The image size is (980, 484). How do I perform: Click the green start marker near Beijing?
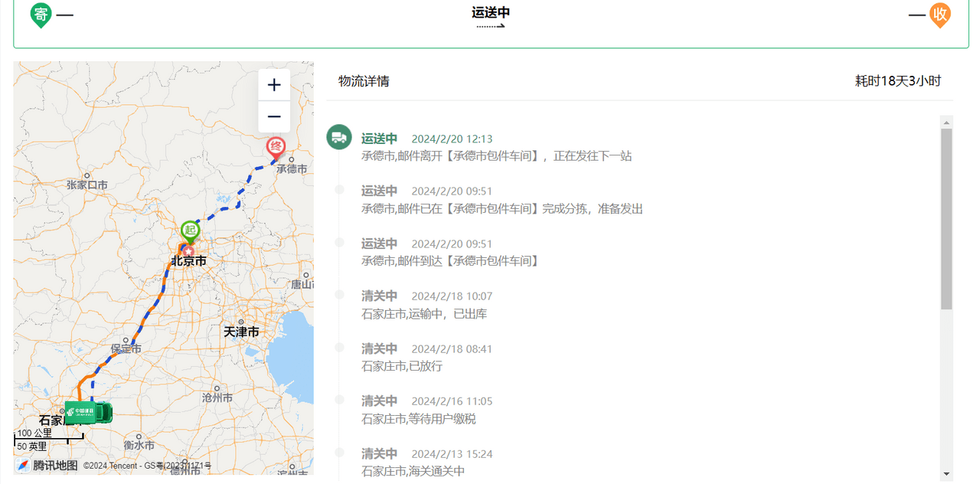190,232
